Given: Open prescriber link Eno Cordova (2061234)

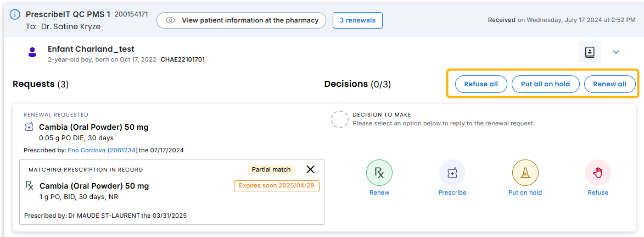Looking at the screenshot, I should [x=103, y=150].
